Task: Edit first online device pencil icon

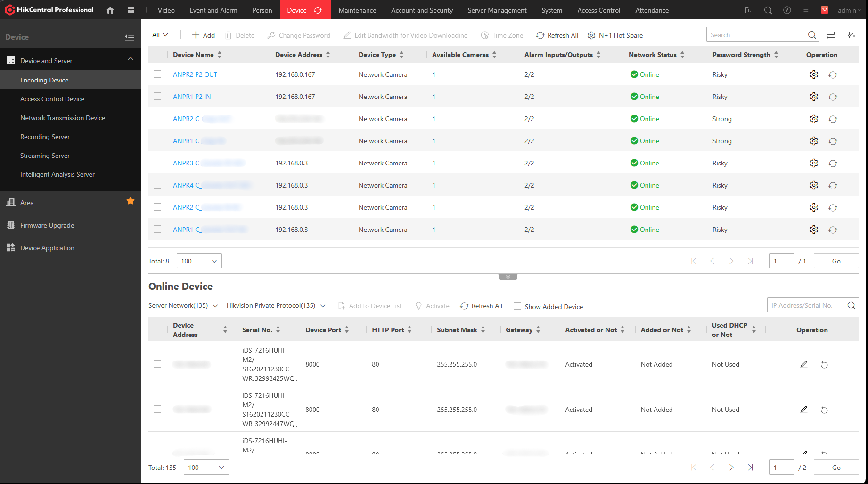Action: coord(804,364)
